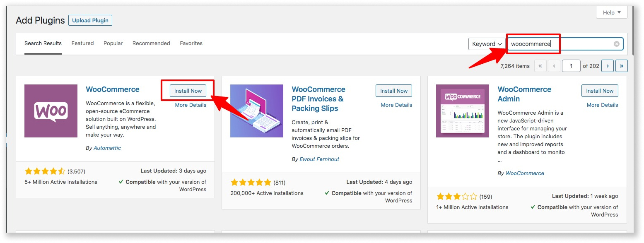Image resolution: width=644 pixels, height=243 pixels.
Task: Click "Last Updated: 3 days ago" text
Action: coord(173,171)
